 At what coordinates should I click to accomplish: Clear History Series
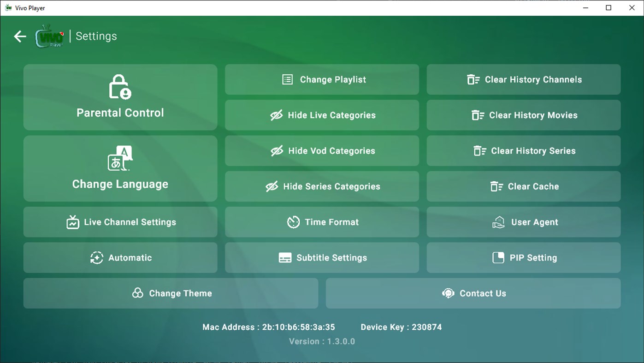[x=523, y=151]
